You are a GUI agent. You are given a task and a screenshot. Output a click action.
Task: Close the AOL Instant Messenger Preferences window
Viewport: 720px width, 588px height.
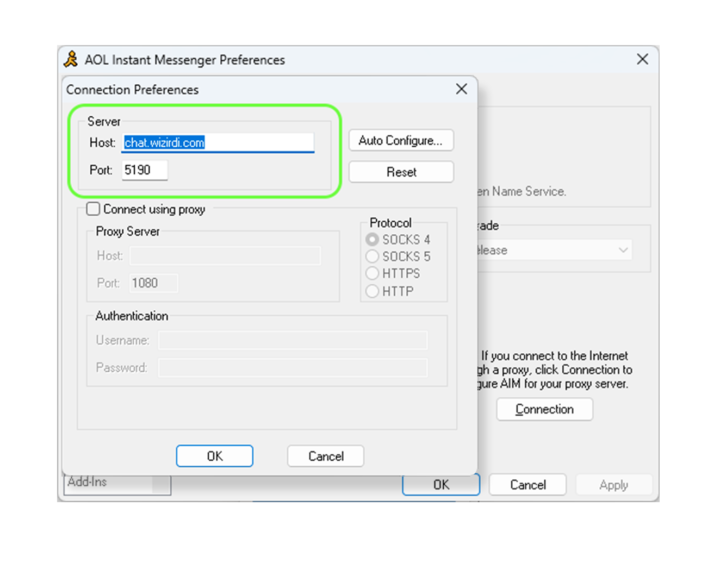coord(642,59)
